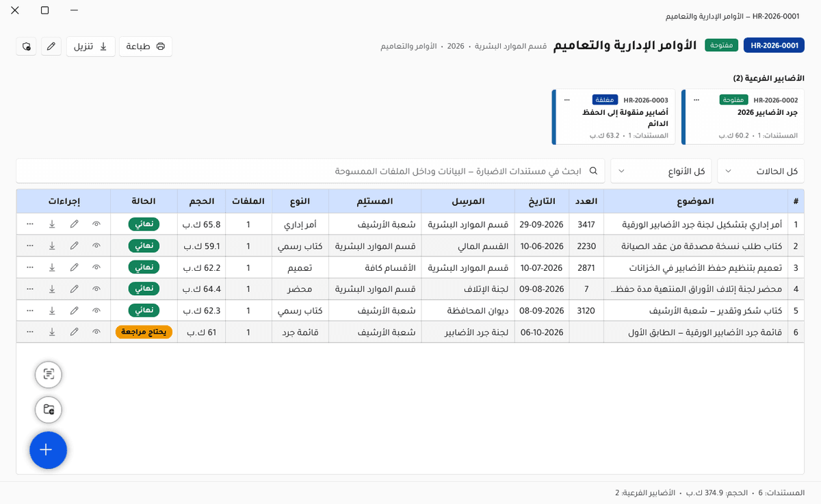This screenshot has height=504, width=821.
Task: Download row 3 document 2871
Action: (52, 267)
